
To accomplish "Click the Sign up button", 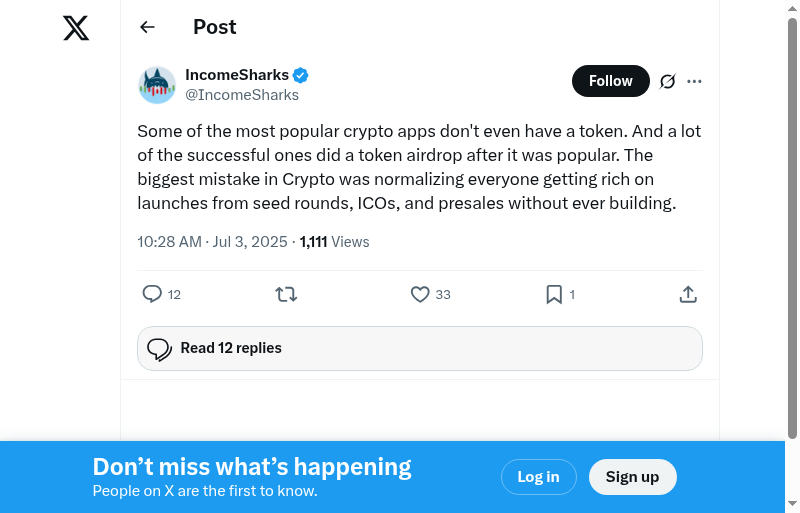I will coord(632,477).
